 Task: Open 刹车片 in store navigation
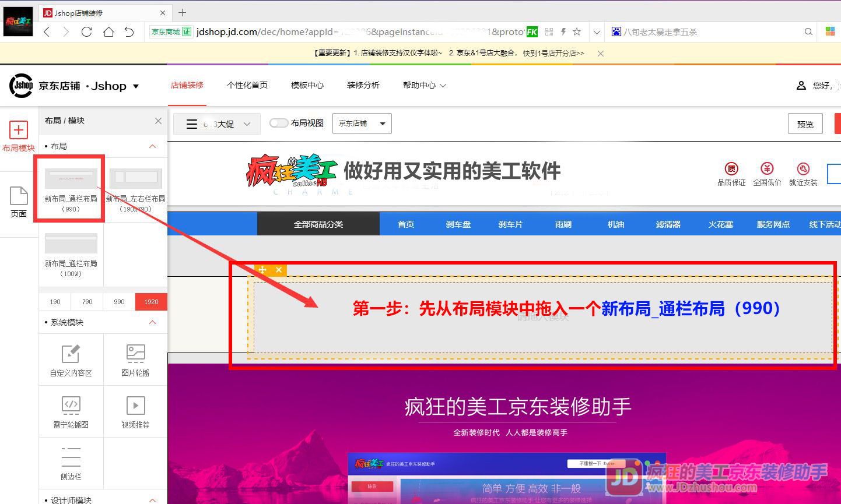click(511, 224)
